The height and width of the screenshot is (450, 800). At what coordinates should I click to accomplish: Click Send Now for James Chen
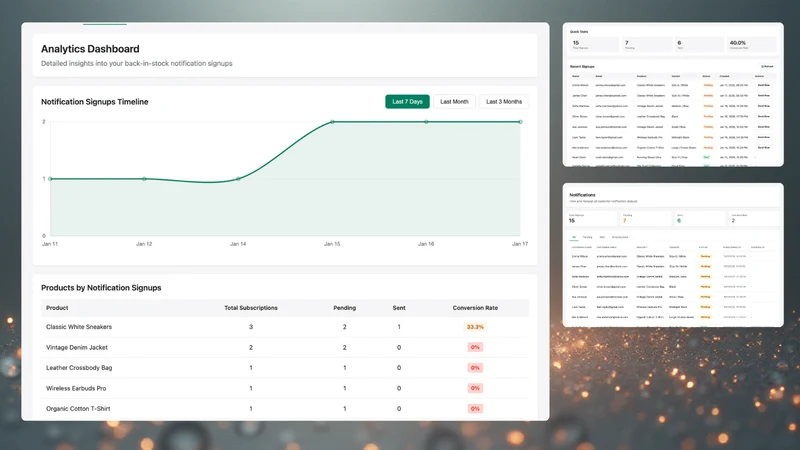click(764, 95)
